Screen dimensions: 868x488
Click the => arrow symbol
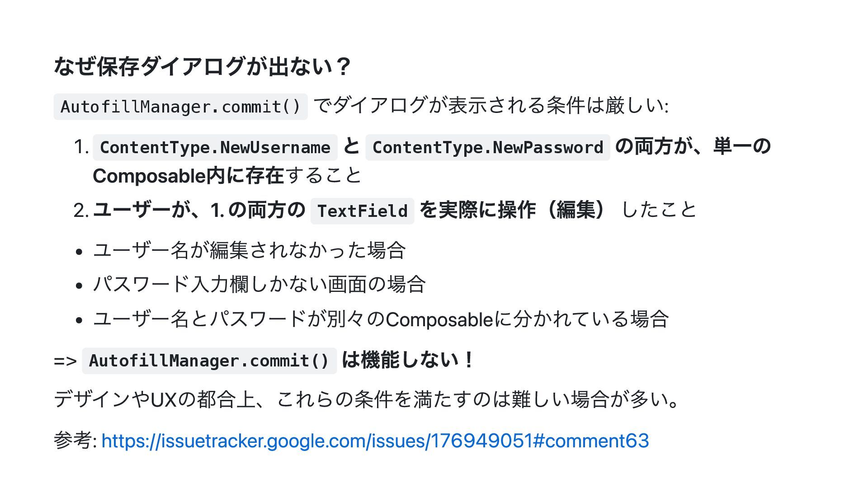pyautogui.click(x=65, y=361)
